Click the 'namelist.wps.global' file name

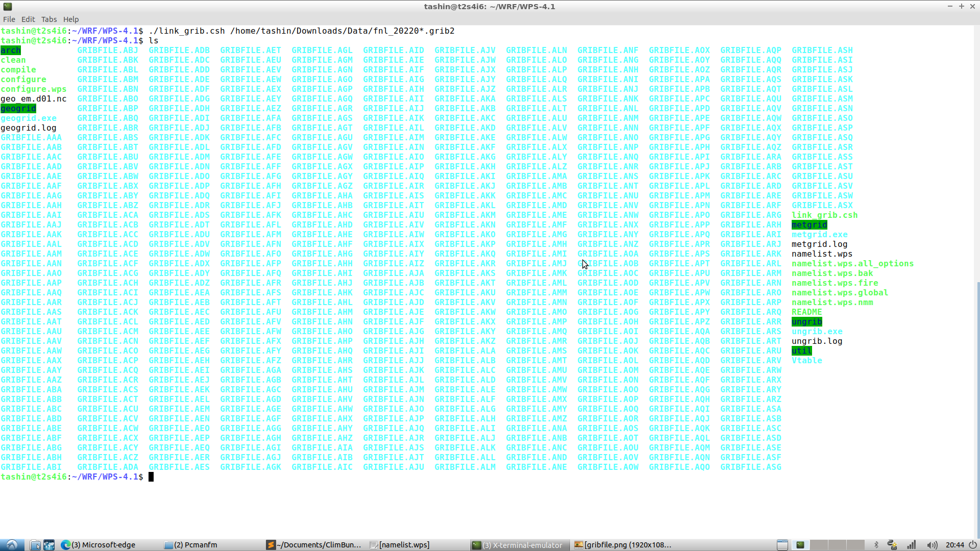(840, 292)
